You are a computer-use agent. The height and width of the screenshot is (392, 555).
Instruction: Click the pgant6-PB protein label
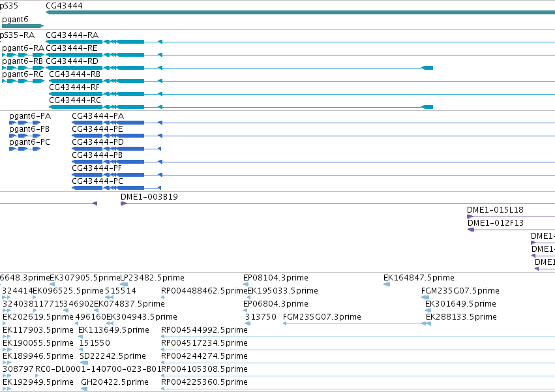click(x=29, y=129)
